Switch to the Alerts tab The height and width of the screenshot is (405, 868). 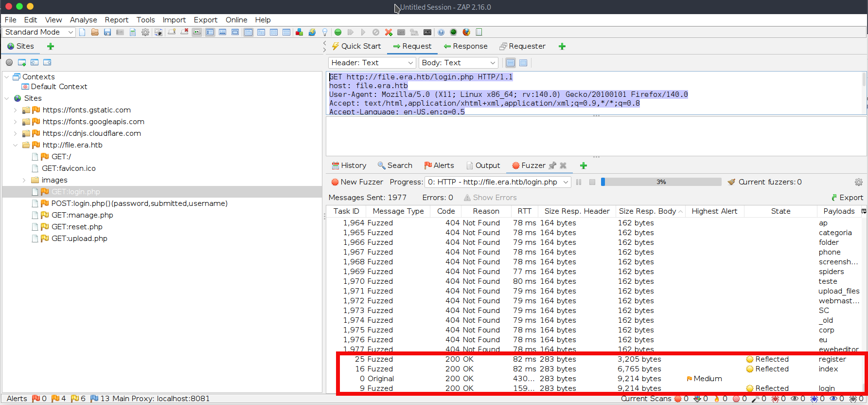coord(439,166)
